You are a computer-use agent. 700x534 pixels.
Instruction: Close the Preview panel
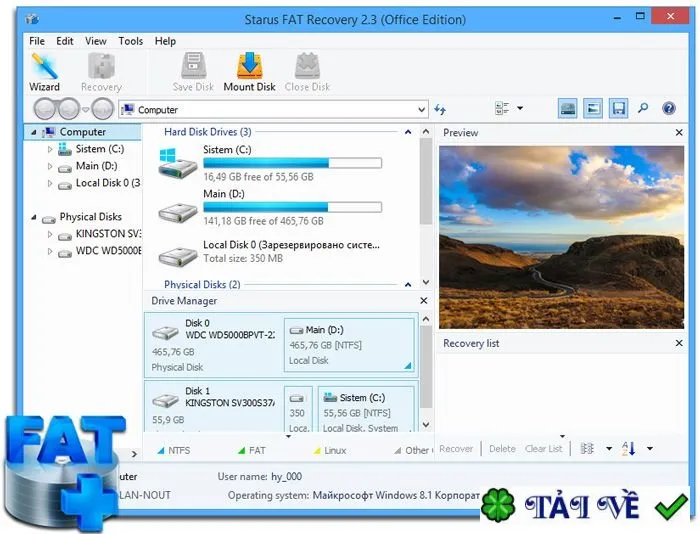click(x=679, y=133)
